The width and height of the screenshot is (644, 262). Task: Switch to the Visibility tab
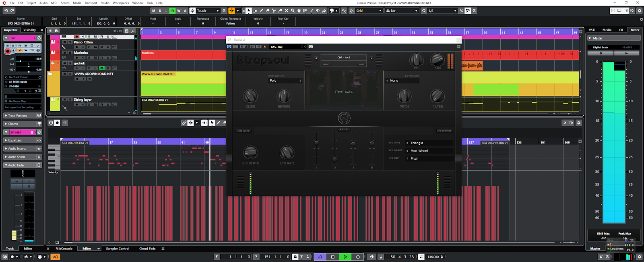(29, 30)
